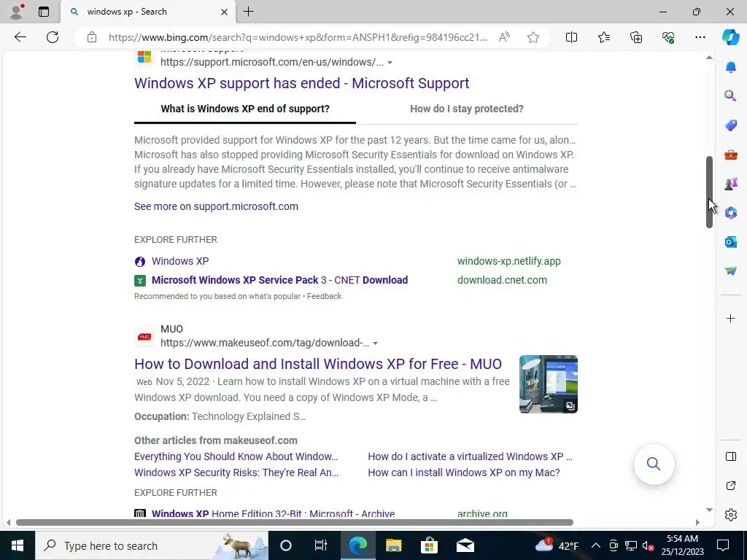
Task: Open the Action Center notifications
Action: pos(723,545)
